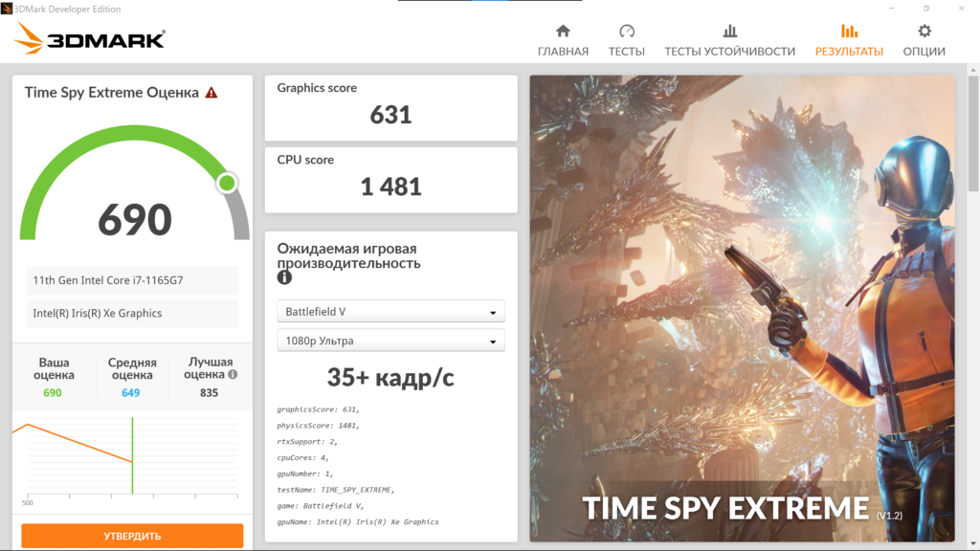Click the Intel(R) Iris(R) Xe Graphics field
The image size is (980, 551).
(x=132, y=314)
